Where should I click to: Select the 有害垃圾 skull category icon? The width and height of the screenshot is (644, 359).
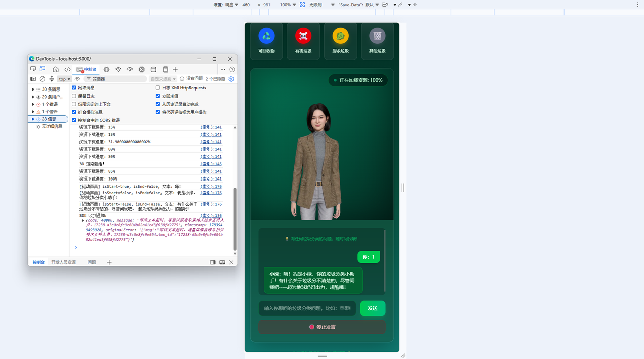[x=303, y=36]
